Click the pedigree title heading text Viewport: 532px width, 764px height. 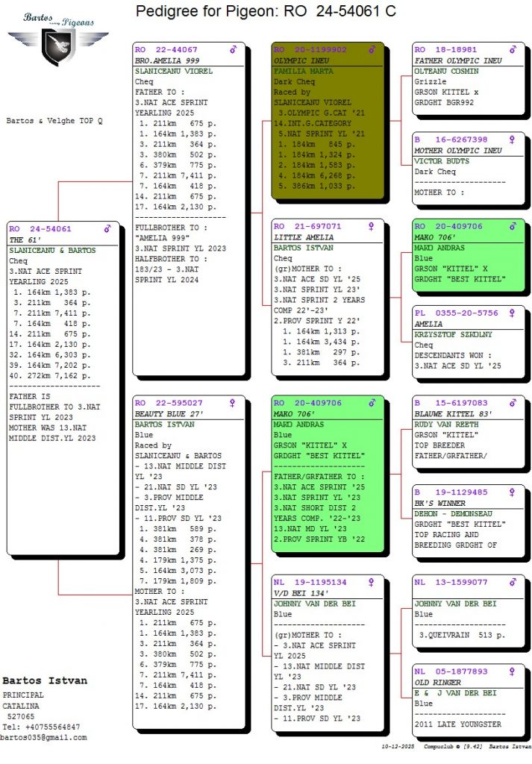pyautogui.click(x=266, y=11)
